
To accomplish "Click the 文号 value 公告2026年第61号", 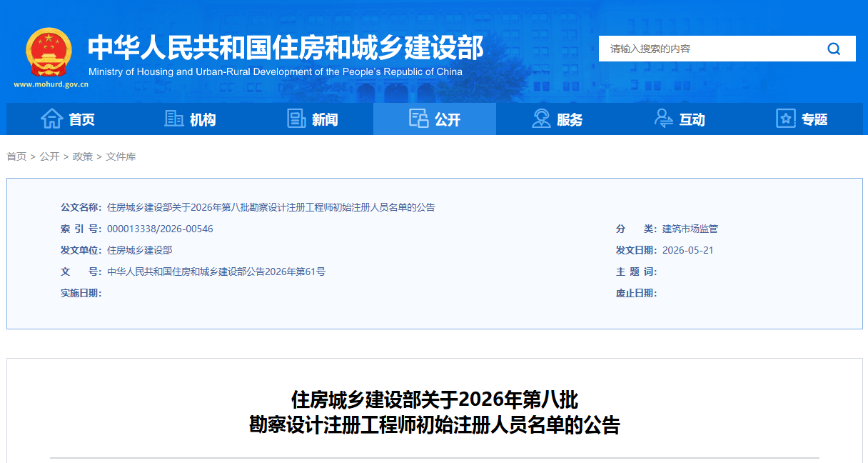I will [216, 272].
